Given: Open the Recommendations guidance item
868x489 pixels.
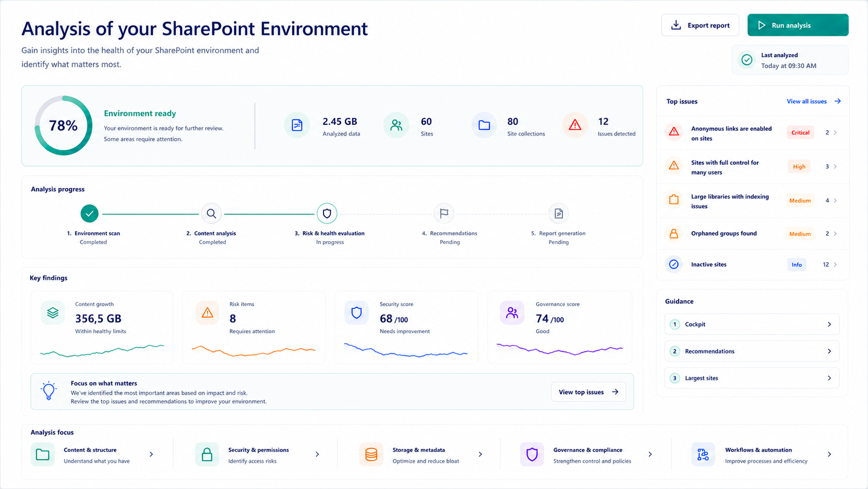Looking at the screenshot, I should (x=752, y=351).
